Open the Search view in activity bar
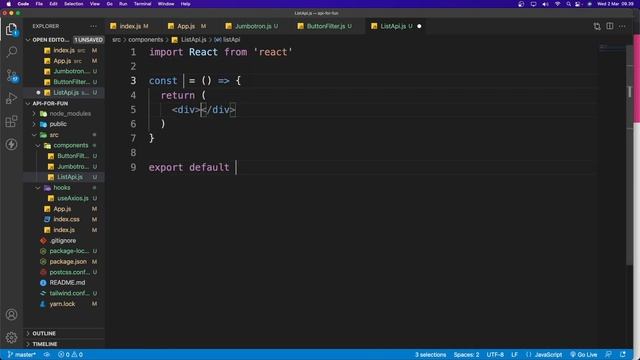 [x=11, y=52]
